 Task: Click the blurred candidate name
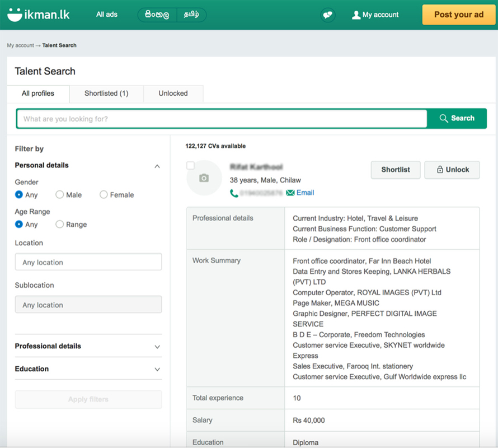click(256, 167)
